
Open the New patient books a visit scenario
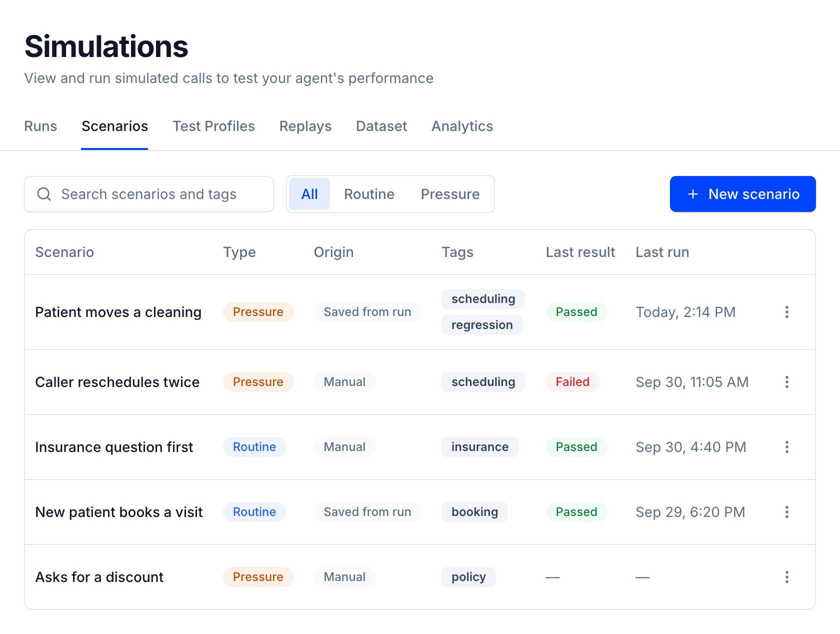[x=119, y=512]
